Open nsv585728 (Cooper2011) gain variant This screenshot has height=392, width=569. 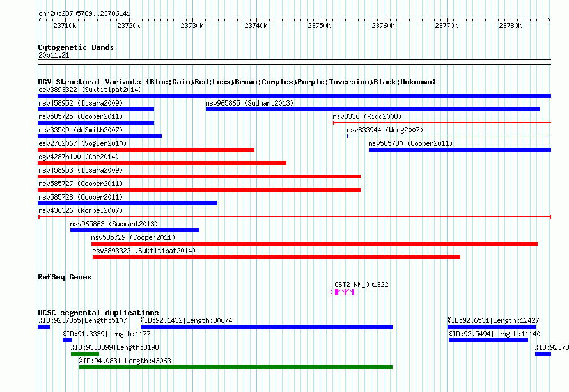pyautogui.click(x=127, y=203)
